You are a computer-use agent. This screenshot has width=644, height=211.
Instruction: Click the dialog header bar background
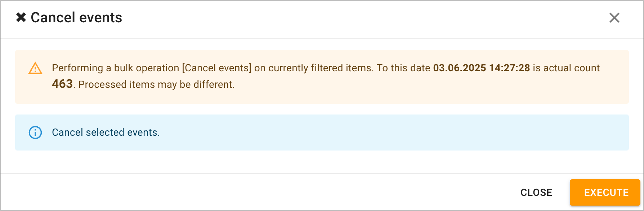(x=360, y=19)
